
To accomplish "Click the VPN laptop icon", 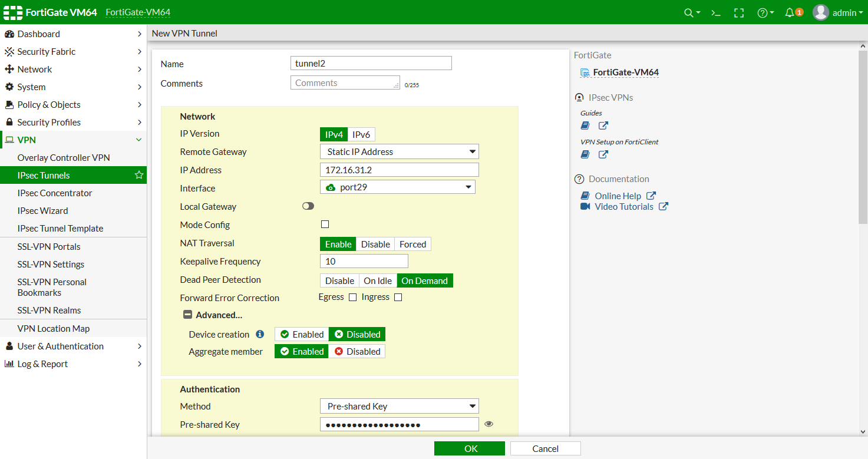I will (x=9, y=140).
